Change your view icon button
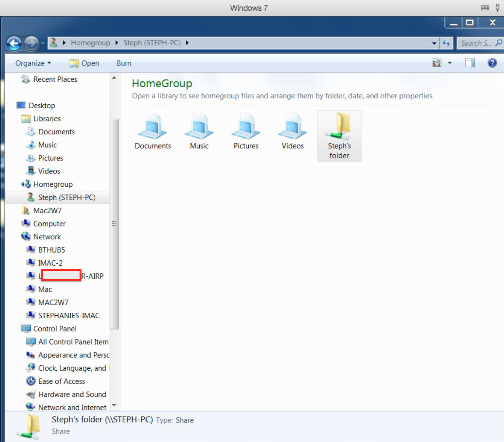The width and height of the screenshot is (504, 442). click(x=437, y=63)
